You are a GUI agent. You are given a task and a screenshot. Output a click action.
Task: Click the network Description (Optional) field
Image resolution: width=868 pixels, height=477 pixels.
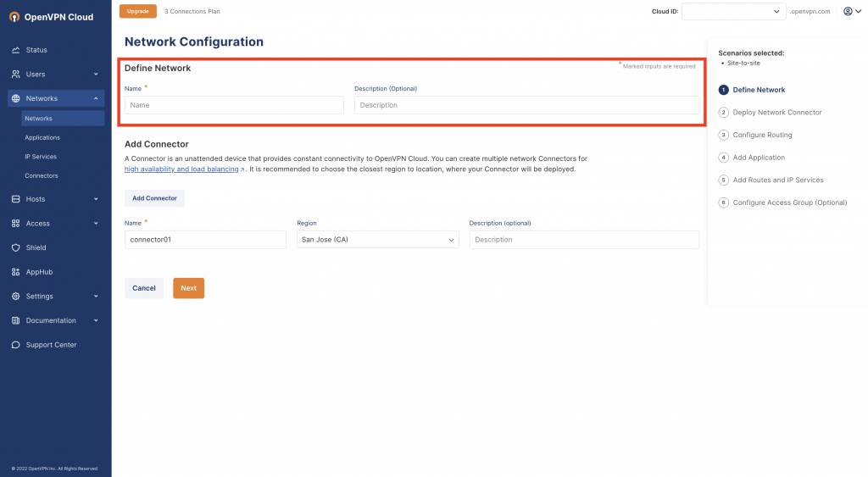coord(526,105)
